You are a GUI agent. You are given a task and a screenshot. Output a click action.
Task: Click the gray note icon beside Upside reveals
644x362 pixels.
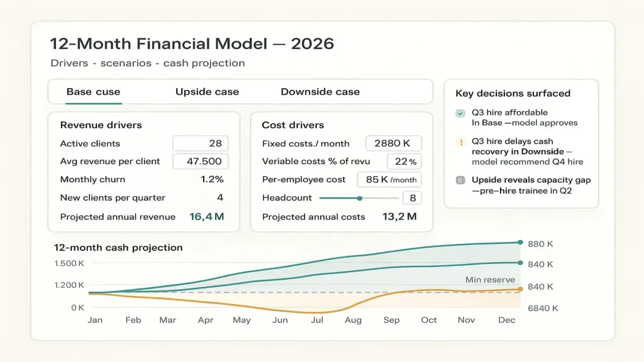460,180
